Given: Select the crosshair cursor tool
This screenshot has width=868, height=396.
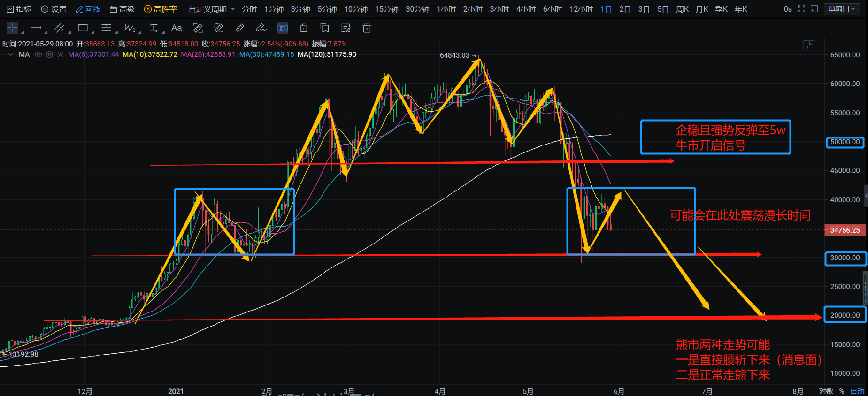Looking at the screenshot, I should click(x=12, y=28).
